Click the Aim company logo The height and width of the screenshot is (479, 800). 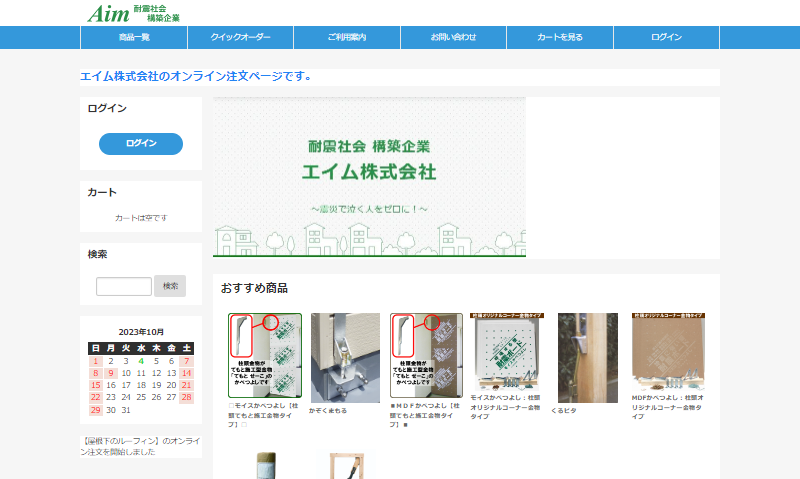pos(134,13)
